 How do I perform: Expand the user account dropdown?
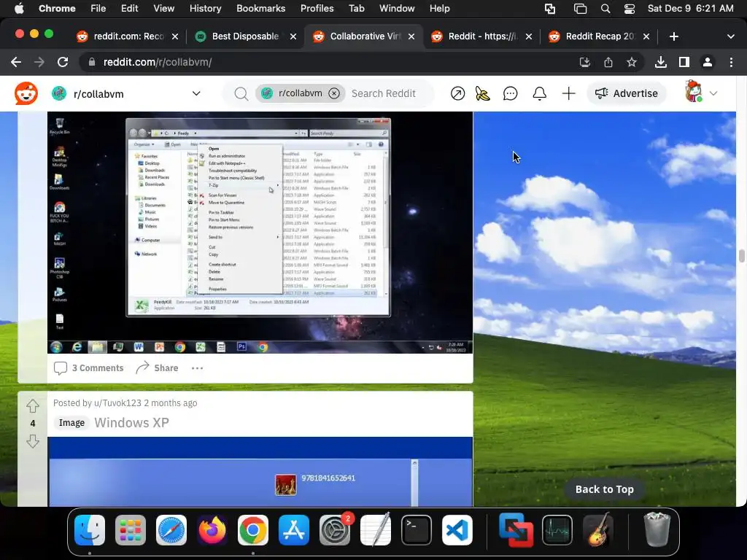tap(713, 93)
